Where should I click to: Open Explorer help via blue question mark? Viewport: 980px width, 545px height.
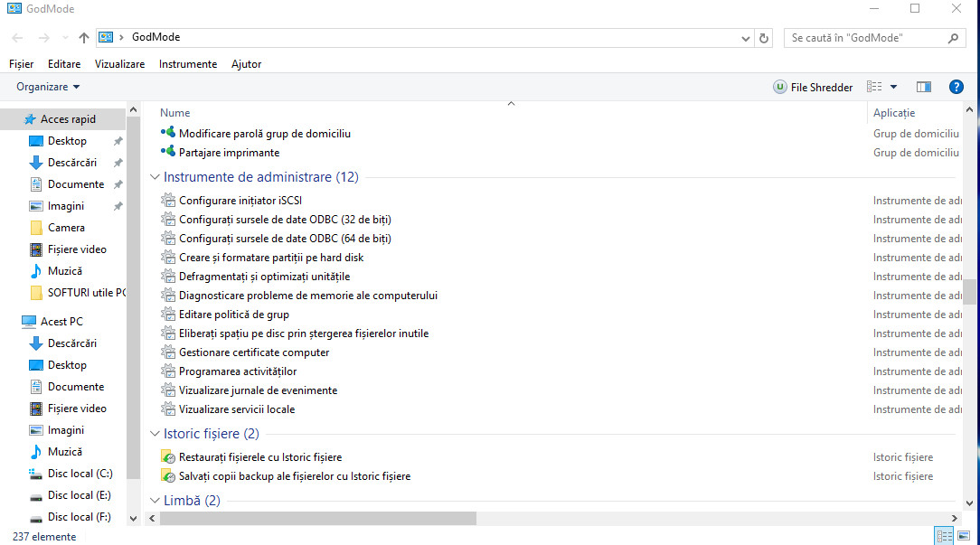point(956,87)
